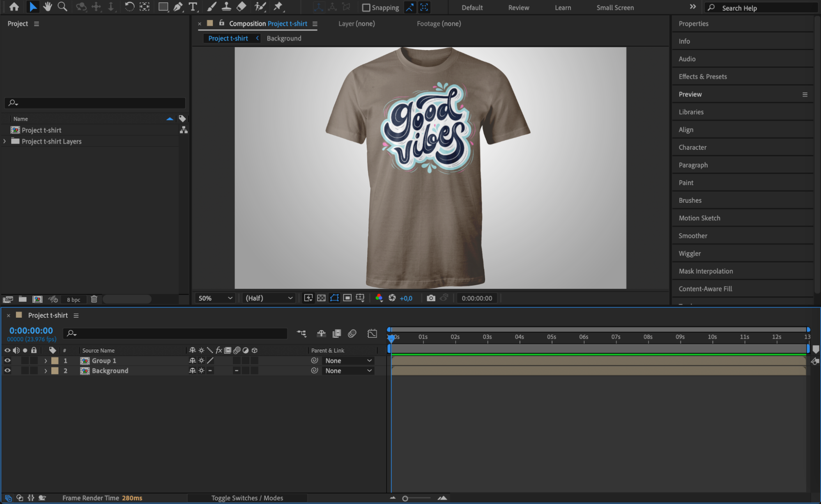This screenshot has height=504, width=821.
Task: Open Background parent None dropdown
Action: [348, 371]
